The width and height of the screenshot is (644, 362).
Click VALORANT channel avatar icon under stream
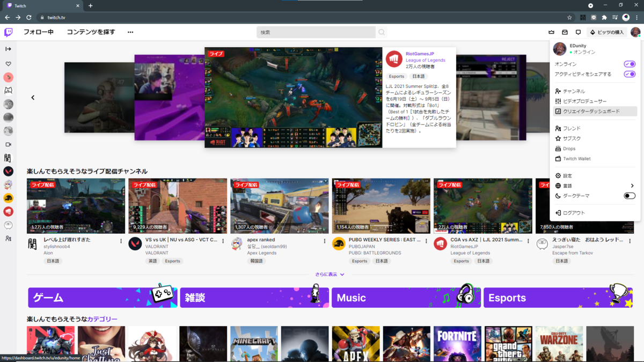135,244
